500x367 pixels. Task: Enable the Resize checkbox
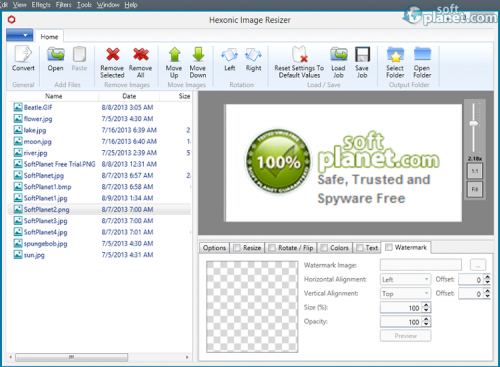237,248
